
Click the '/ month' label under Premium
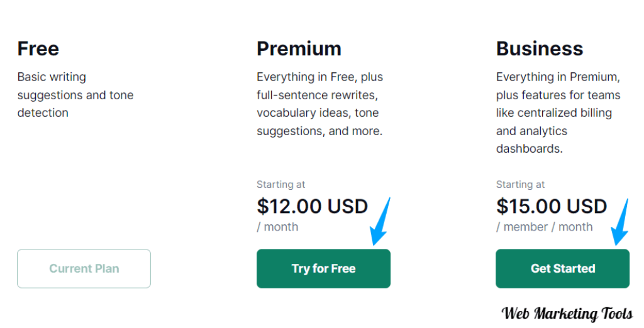(277, 227)
